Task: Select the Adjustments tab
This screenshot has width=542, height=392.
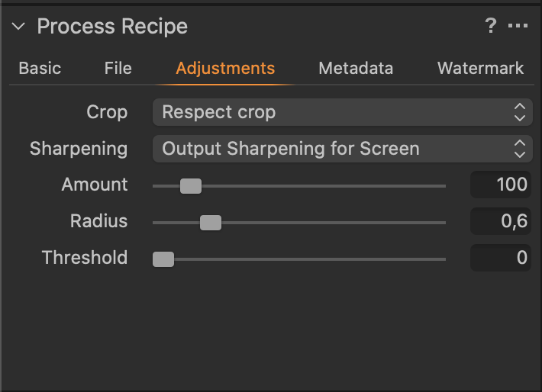Action: (225, 68)
